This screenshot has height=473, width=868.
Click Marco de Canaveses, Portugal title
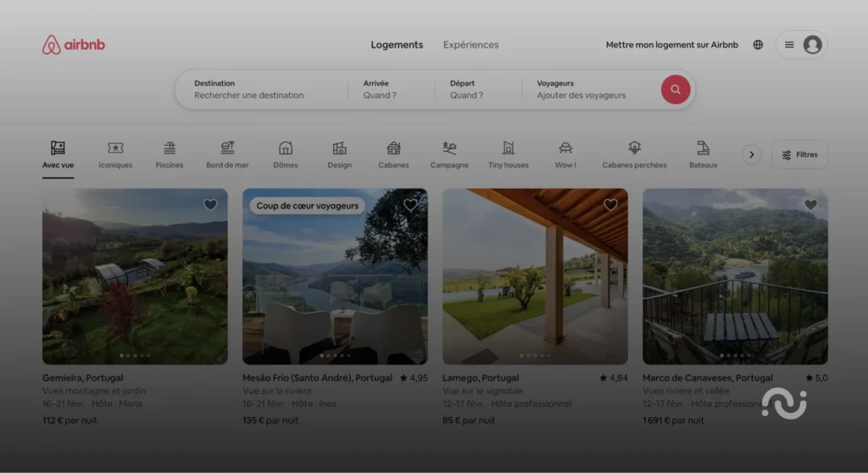click(x=708, y=378)
